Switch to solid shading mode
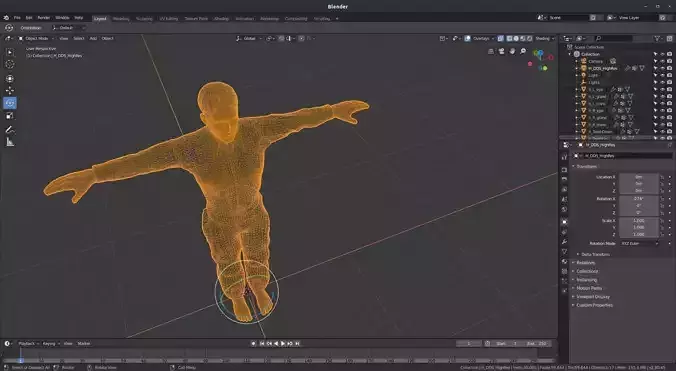Viewport: 676px width, 371px height. (x=516, y=38)
